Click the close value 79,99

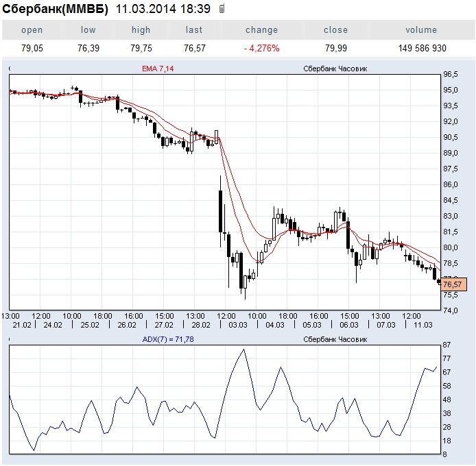pos(336,48)
